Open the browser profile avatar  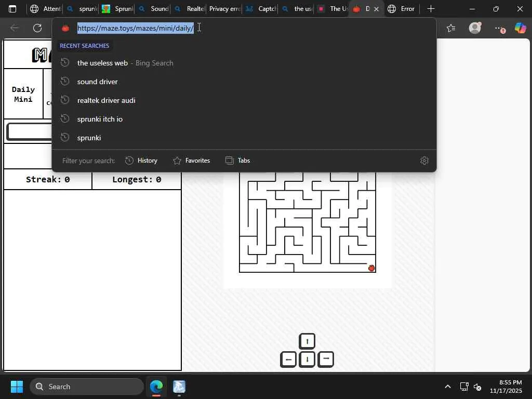(475, 28)
